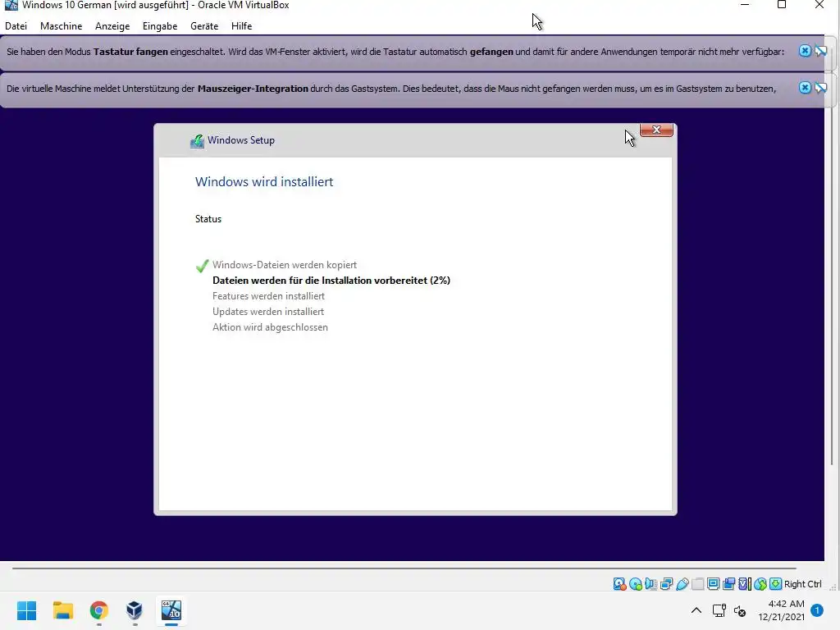Open the Geräte menu

click(204, 25)
